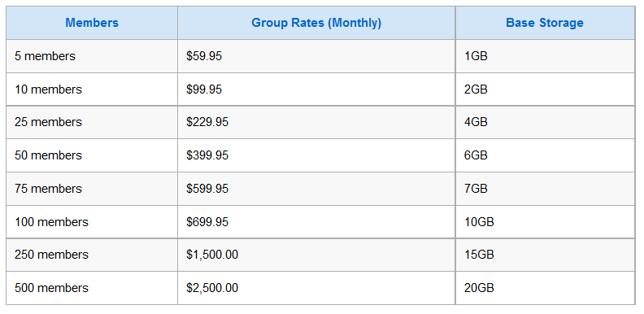The image size is (644, 314).
Task: Select the 250 members cell
Action: pyautogui.click(x=92, y=255)
